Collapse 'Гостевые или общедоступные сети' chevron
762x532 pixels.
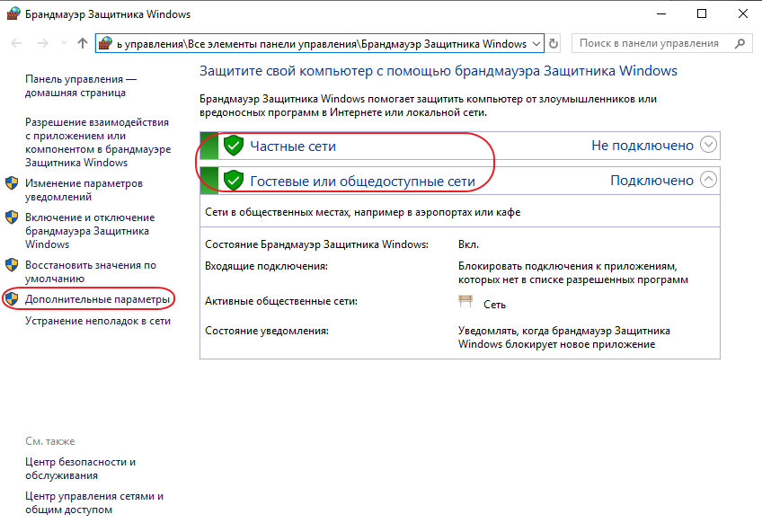coord(708,179)
